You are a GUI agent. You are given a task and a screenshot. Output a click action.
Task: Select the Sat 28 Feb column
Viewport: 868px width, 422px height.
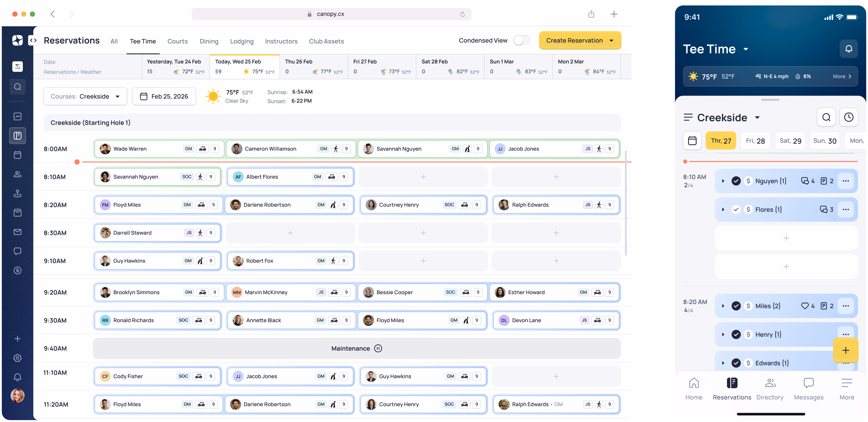point(450,66)
